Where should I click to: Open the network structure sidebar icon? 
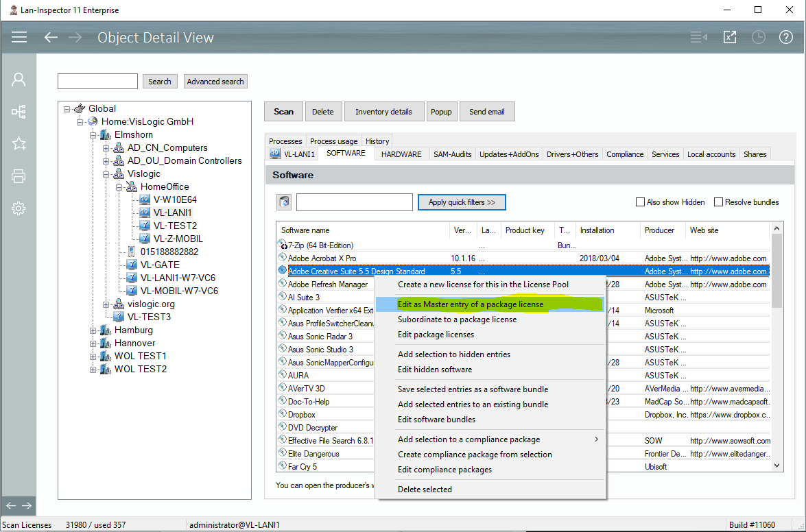[19, 112]
